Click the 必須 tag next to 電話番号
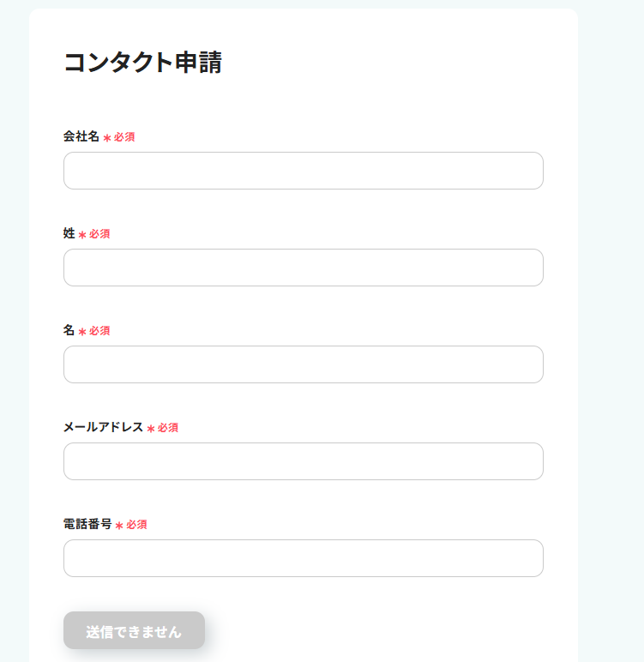The height and width of the screenshot is (662, 644). pyautogui.click(x=137, y=525)
